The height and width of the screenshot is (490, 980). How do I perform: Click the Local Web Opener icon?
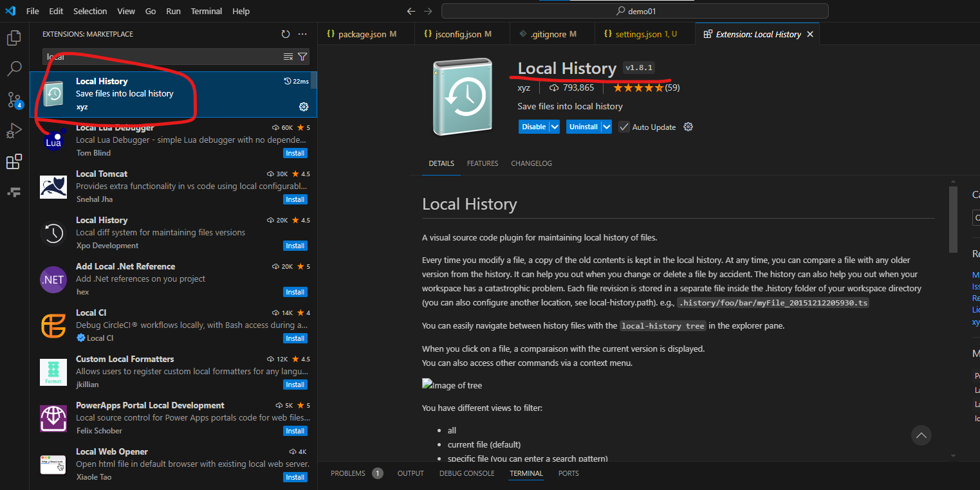(53, 464)
